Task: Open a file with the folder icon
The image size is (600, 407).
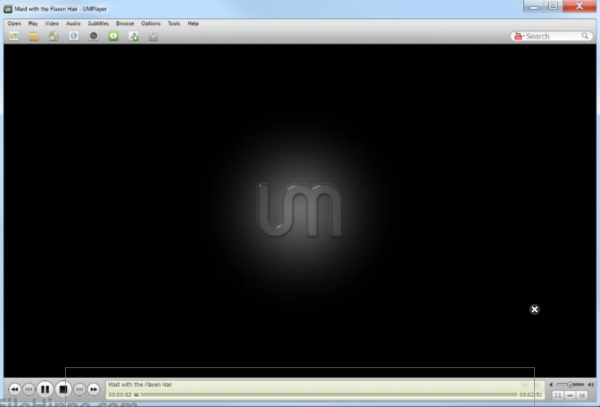Action: (x=34, y=36)
